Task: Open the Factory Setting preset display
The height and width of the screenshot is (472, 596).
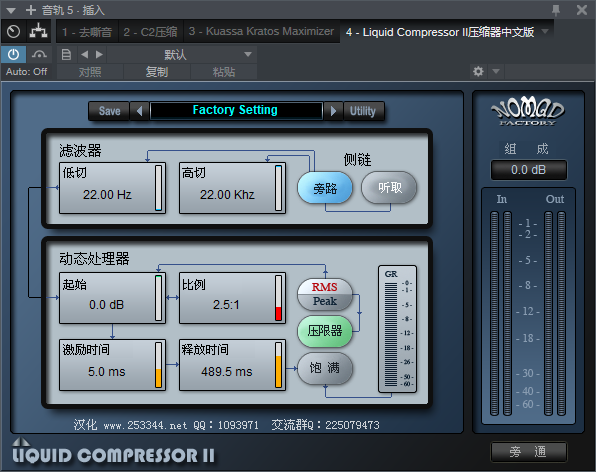Action: 236,111
